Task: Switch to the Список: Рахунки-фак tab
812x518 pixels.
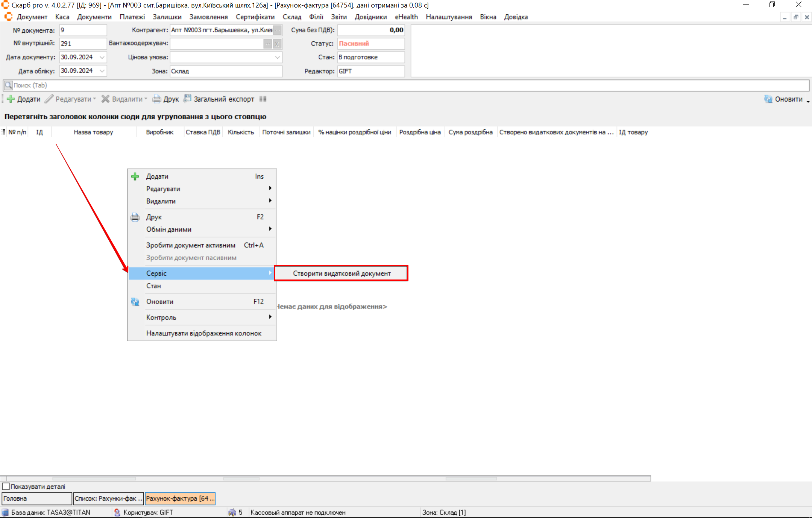Action: (108, 498)
